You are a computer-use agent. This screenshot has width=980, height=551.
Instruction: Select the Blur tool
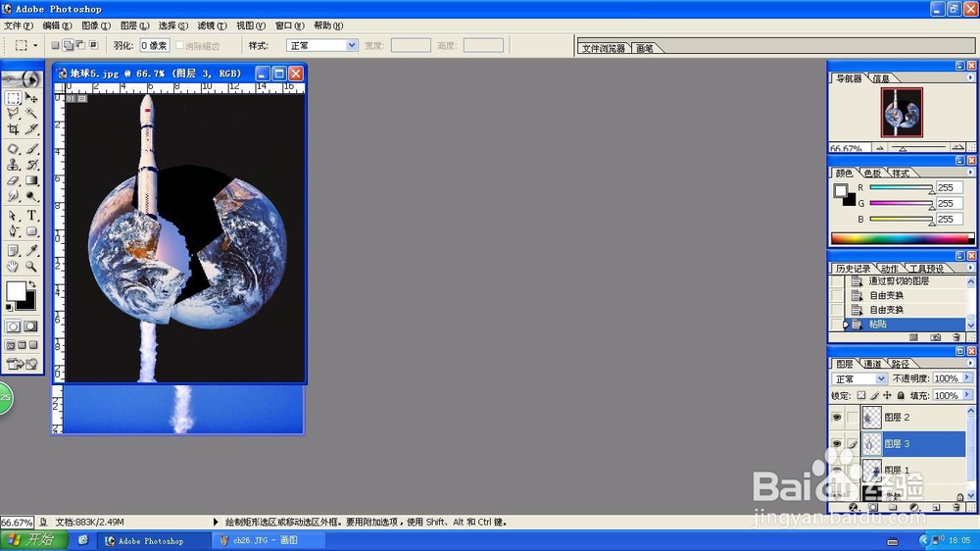[x=13, y=196]
